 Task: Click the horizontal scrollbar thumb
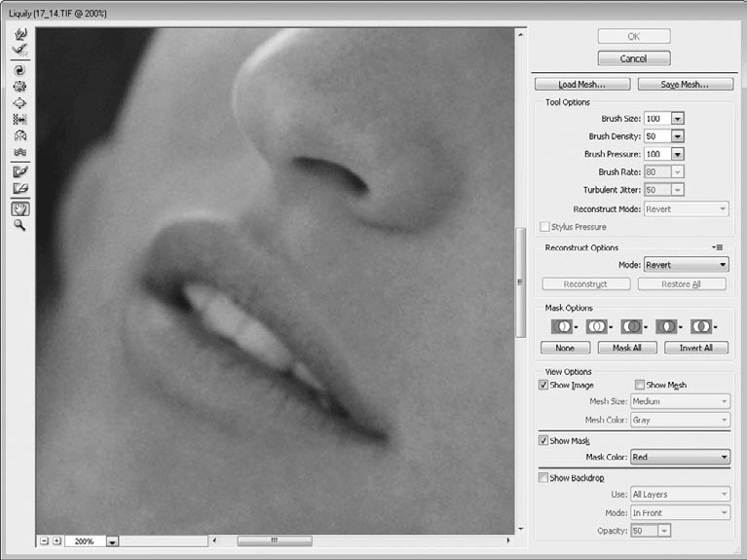click(x=275, y=541)
